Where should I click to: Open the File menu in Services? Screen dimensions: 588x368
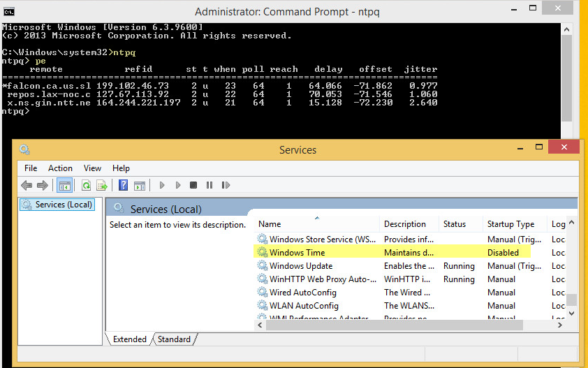31,168
